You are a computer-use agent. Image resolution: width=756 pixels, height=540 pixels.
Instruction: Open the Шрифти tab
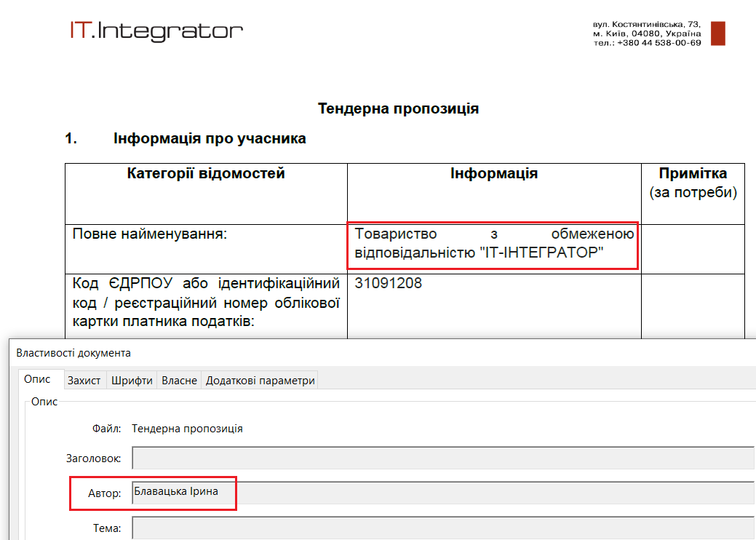(x=131, y=381)
